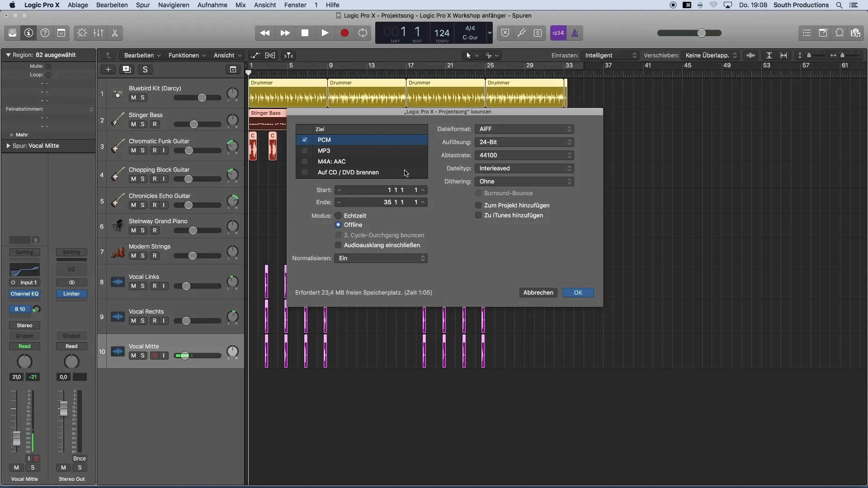Screen dimensions: 868x488
Task: Open the Dateiformat AIFF dropdown
Action: tap(524, 129)
